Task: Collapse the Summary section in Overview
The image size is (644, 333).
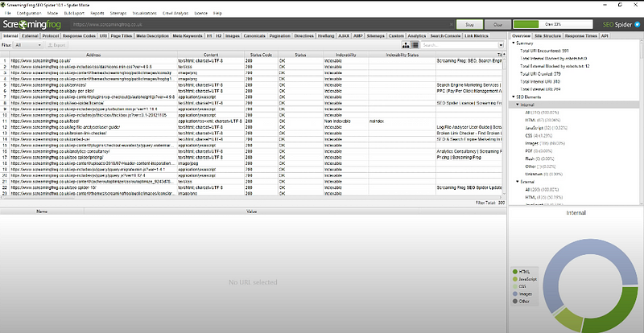Action: (513, 43)
